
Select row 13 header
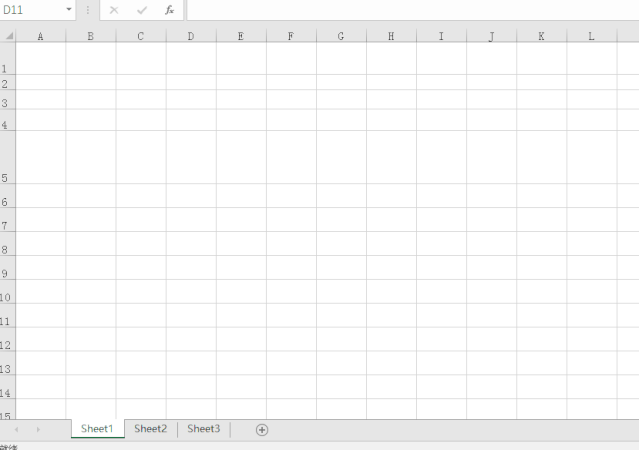(8, 364)
